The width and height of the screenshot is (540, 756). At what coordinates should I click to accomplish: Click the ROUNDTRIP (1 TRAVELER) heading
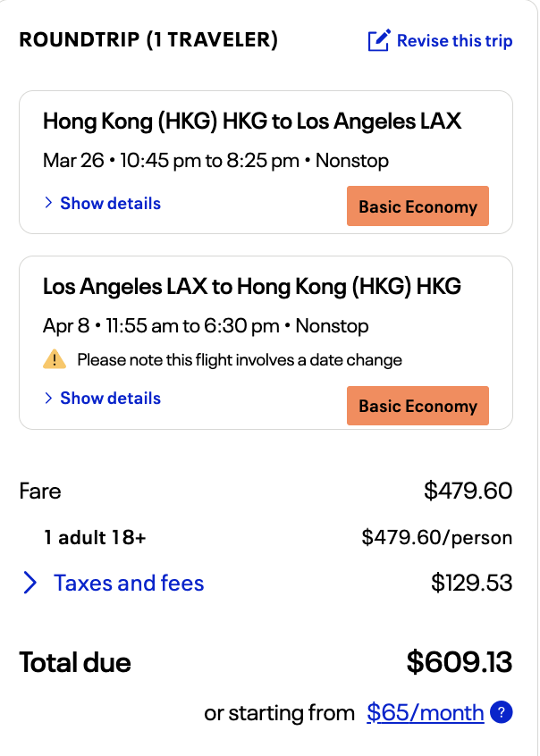coord(148,39)
